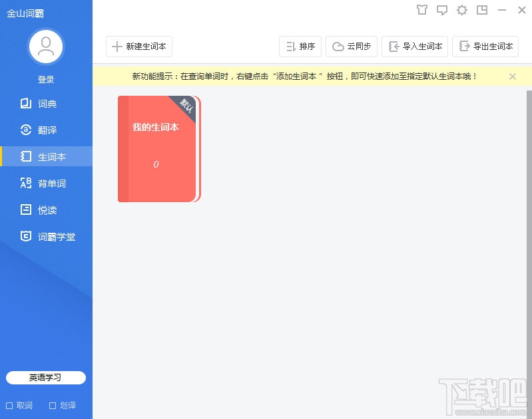532x419 pixels.
Task: Open the skin (shirt) icon in title bar
Action: pos(421,10)
